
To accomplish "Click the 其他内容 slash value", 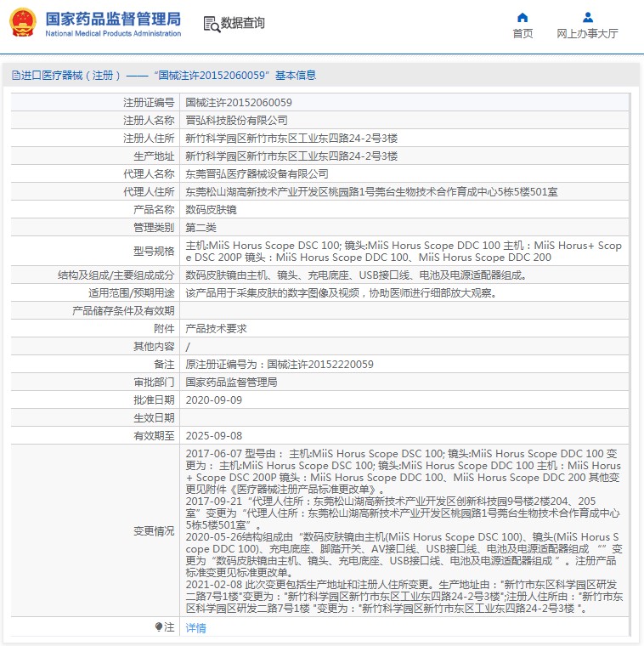I will pyautogui.click(x=188, y=347).
